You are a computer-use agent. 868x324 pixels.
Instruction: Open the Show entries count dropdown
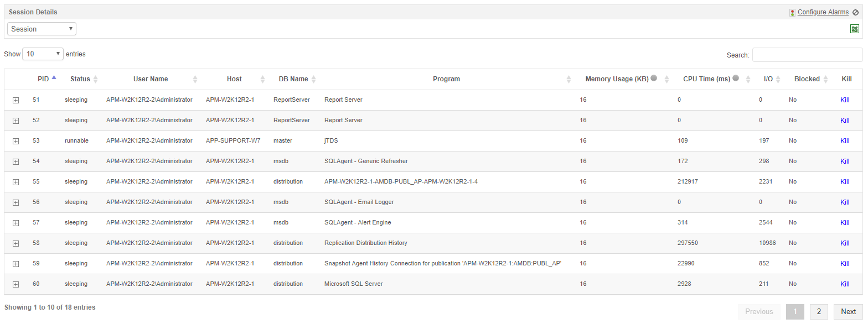click(x=43, y=54)
